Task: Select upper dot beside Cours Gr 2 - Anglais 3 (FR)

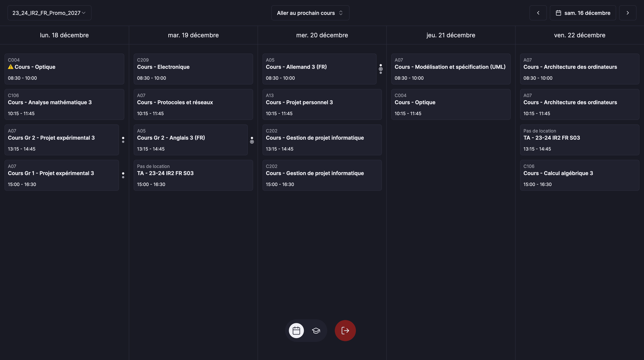Action: click(x=252, y=138)
